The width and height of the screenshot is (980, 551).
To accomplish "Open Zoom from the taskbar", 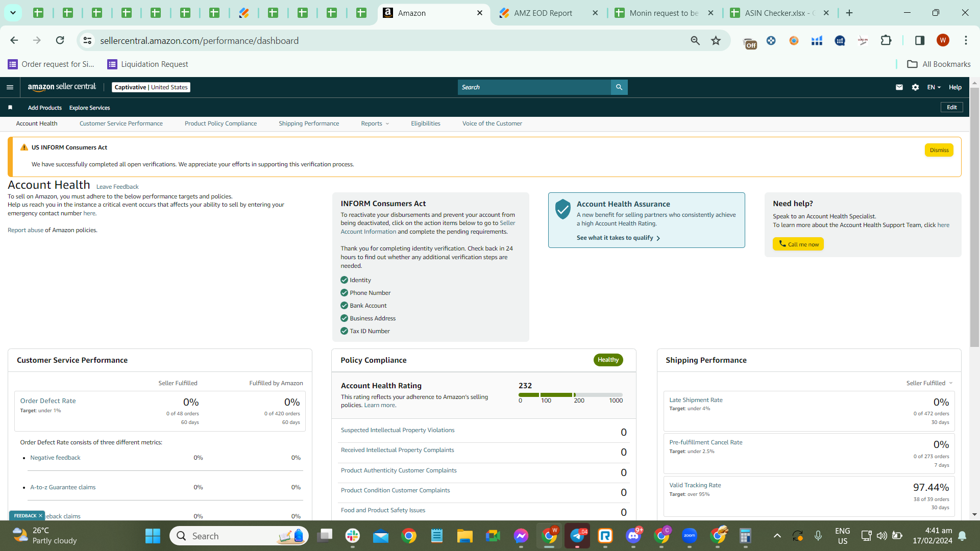I will click(x=690, y=536).
